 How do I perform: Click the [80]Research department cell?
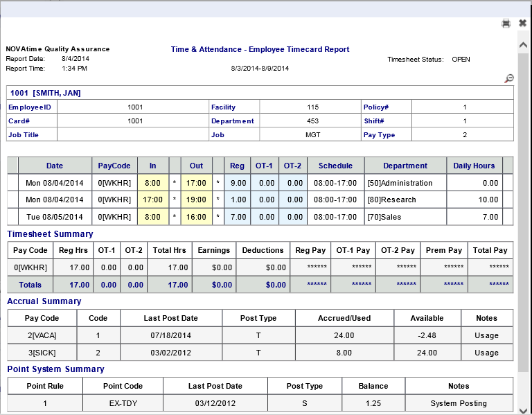point(405,200)
